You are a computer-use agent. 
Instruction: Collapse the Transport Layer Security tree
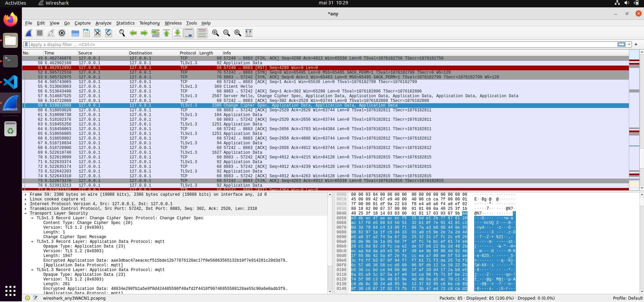point(26,213)
